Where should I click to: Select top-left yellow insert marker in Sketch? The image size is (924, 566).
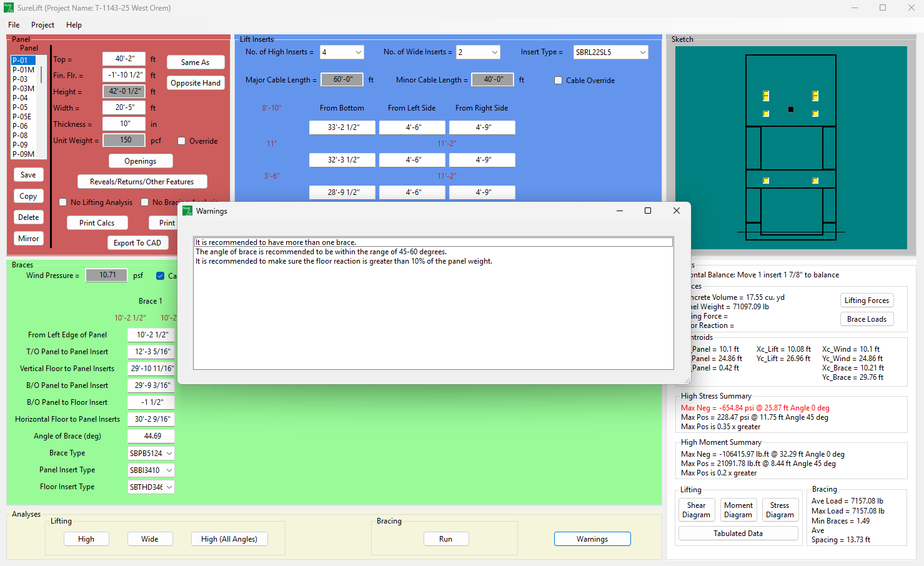tap(766, 96)
